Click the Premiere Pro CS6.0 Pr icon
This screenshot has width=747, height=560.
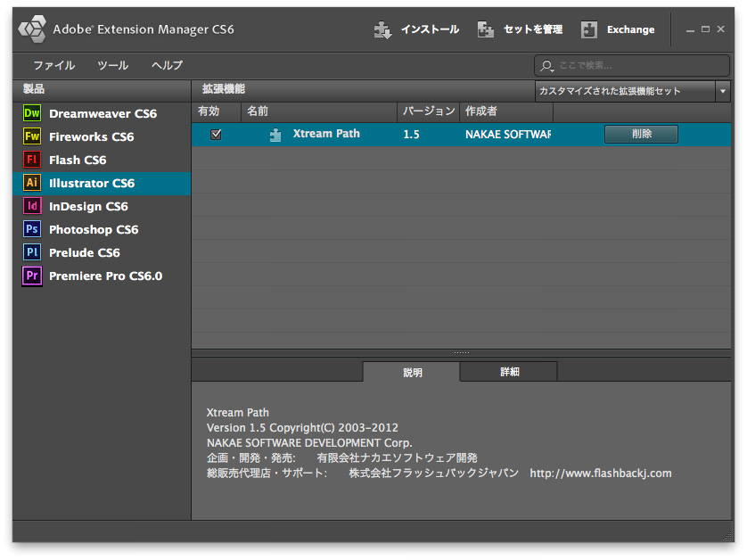click(x=32, y=276)
